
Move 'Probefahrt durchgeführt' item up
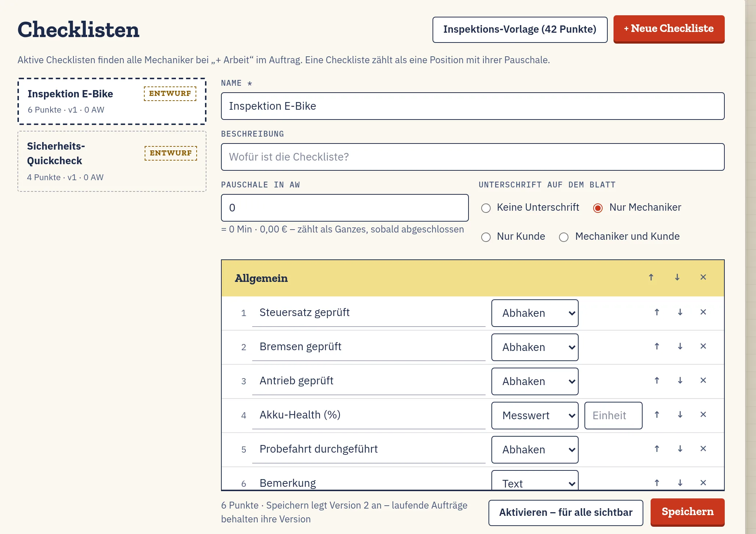(x=657, y=449)
